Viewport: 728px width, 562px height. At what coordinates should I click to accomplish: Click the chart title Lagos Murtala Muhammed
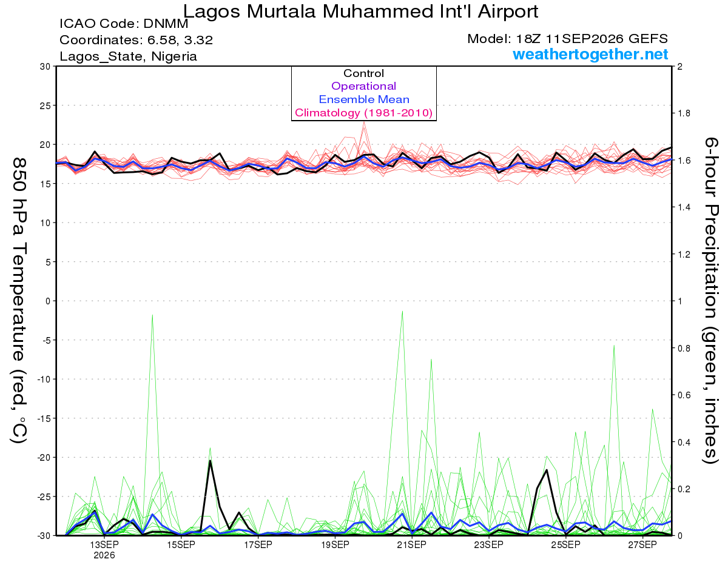point(360,11)
